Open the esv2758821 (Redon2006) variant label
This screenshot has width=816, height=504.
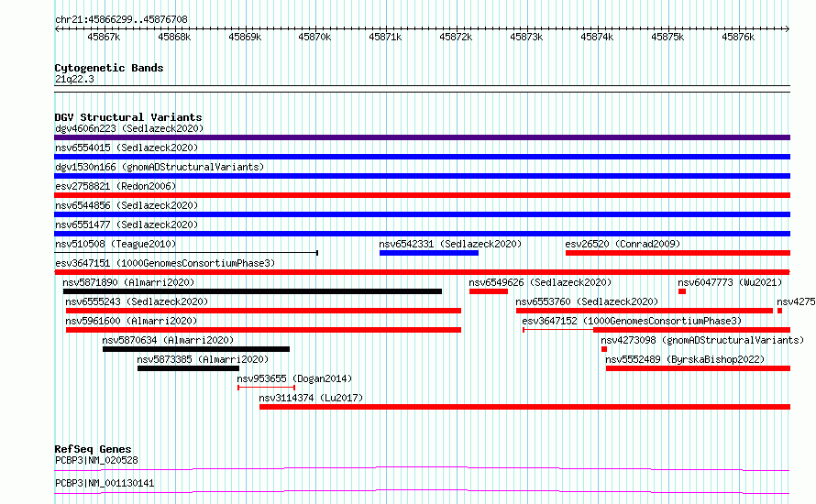click(116, 186)
